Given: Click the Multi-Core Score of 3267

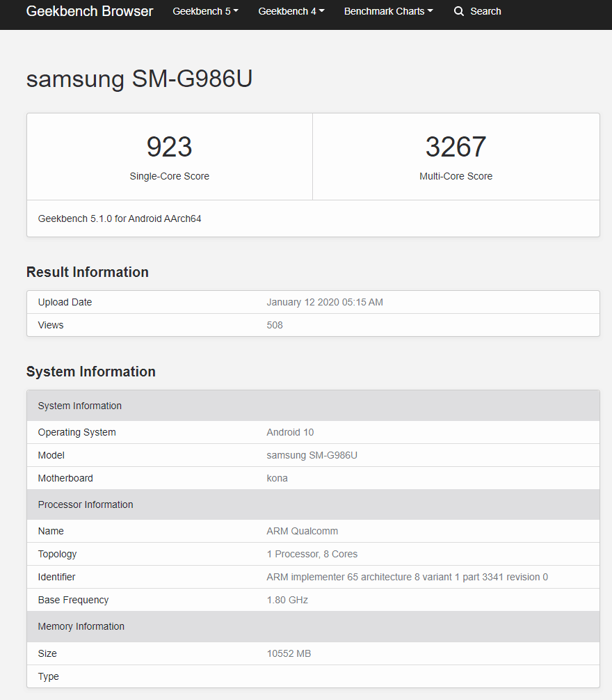Looking at the screenshot, I should coord(456,147).
